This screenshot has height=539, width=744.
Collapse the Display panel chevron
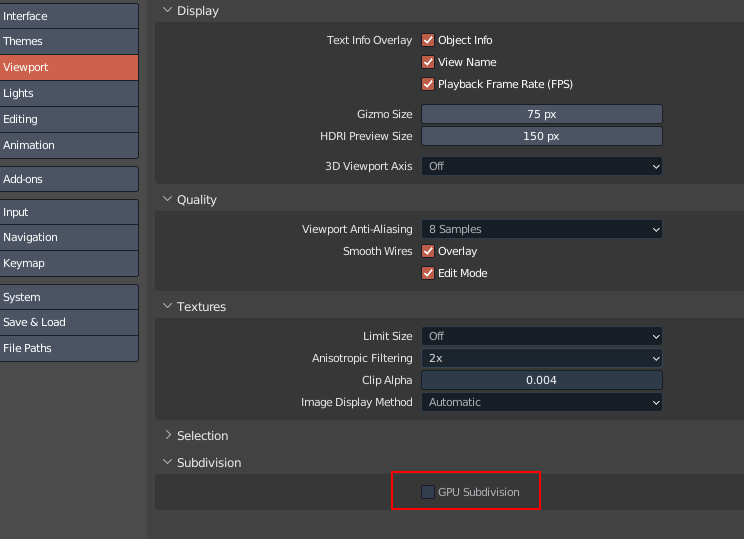coord(167,10)
